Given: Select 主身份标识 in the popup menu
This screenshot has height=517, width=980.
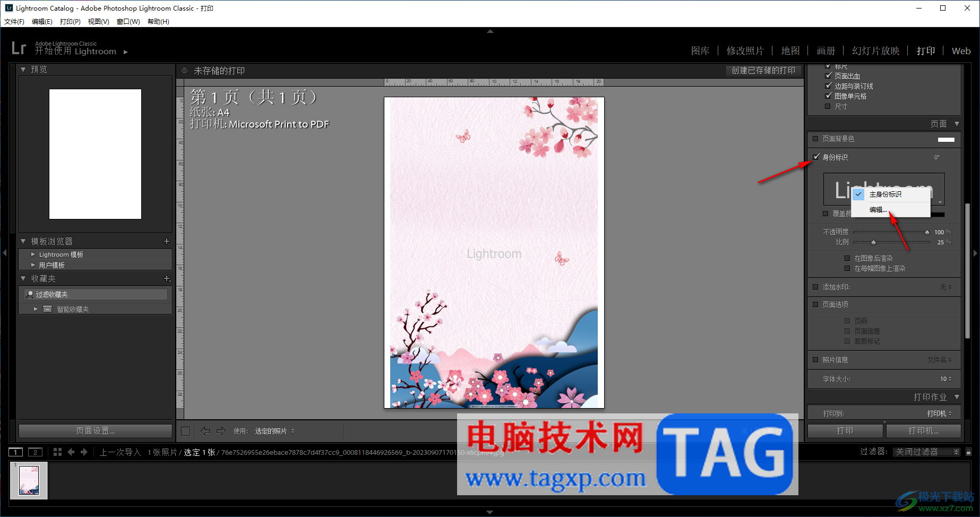Looking at the screenshot, I should point(891,194).
